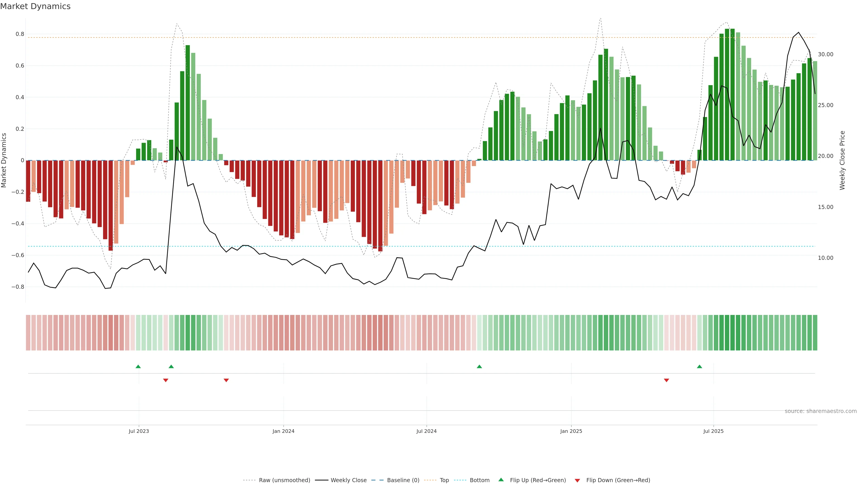The width and height of the screenshot is (868, 488).
Task: Toggle the Baseline (0) legend entry
Action: coord(403,480)
